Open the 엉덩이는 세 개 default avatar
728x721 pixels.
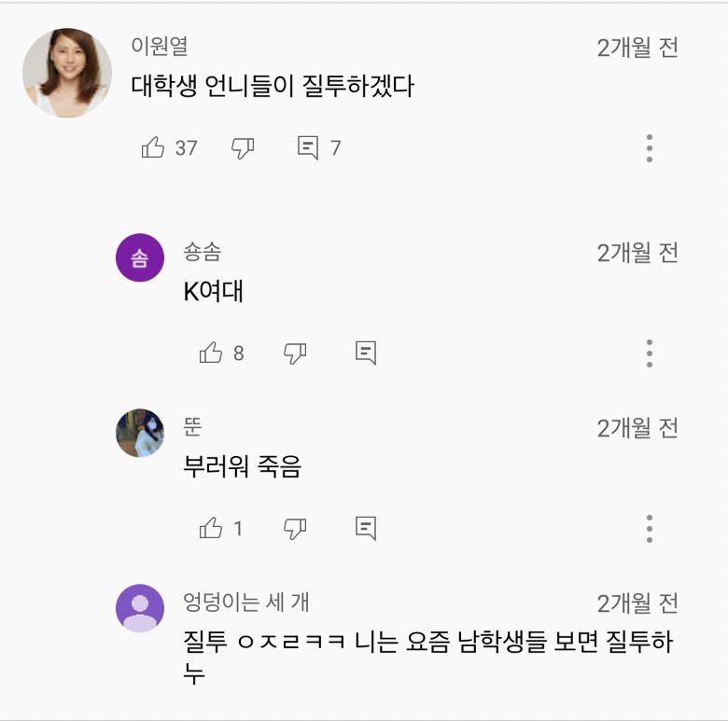(140, 608)
